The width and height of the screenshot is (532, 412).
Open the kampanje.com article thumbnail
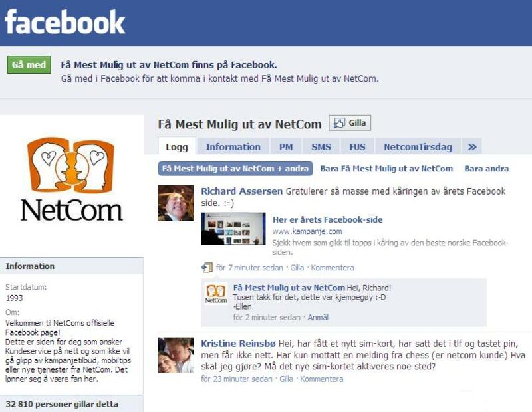pos(233,229)
